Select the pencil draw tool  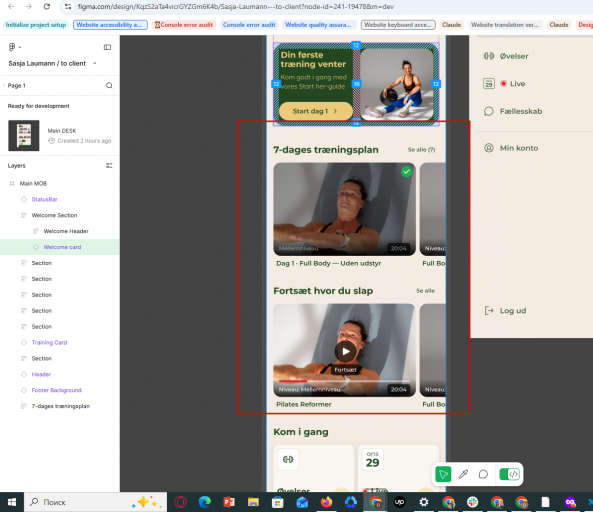[463, 474]
